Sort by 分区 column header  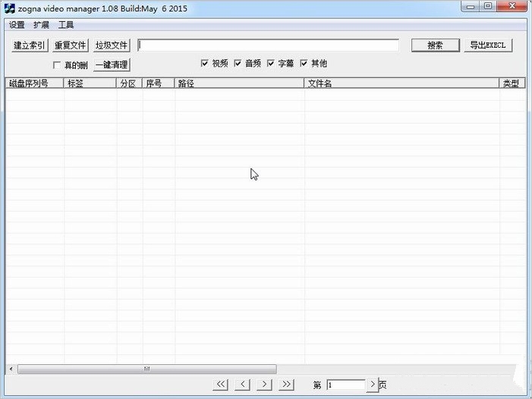129,83
